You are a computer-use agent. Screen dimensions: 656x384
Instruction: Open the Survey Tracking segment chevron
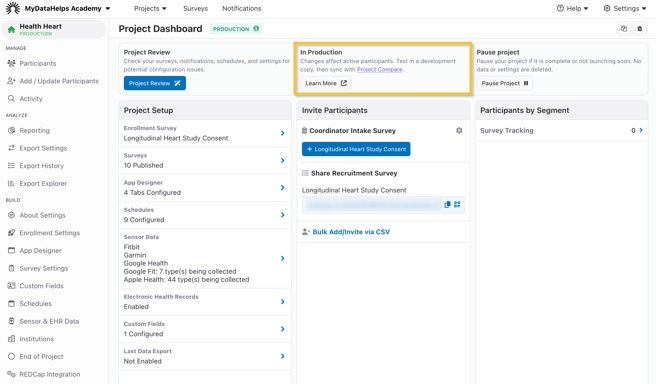click(641, 131)
